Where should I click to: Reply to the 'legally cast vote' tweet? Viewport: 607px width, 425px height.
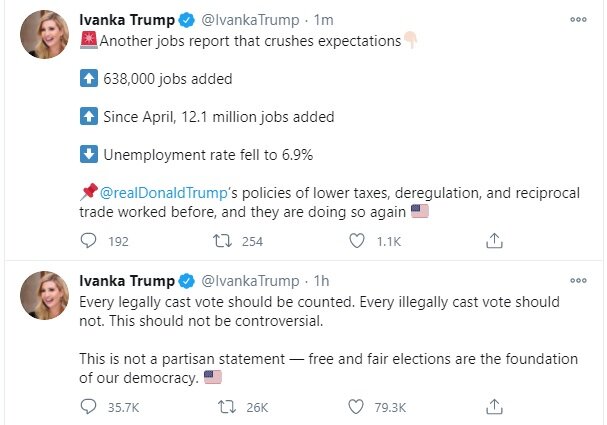(88, 406)
